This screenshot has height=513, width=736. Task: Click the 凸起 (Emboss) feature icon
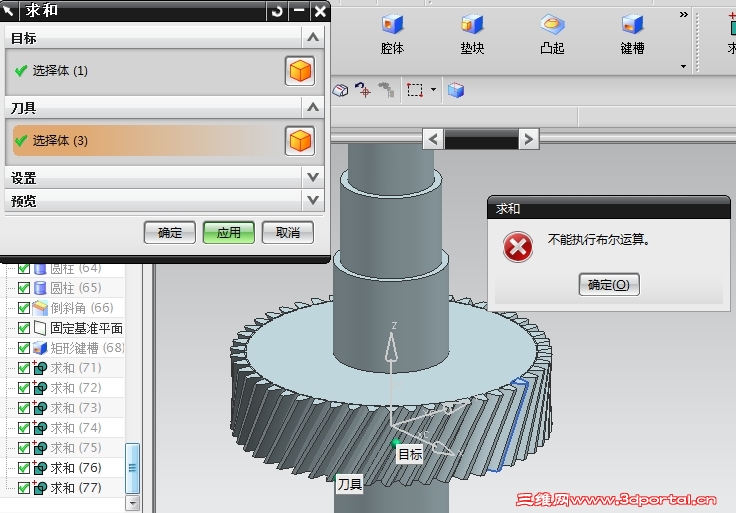coord(552,24)
